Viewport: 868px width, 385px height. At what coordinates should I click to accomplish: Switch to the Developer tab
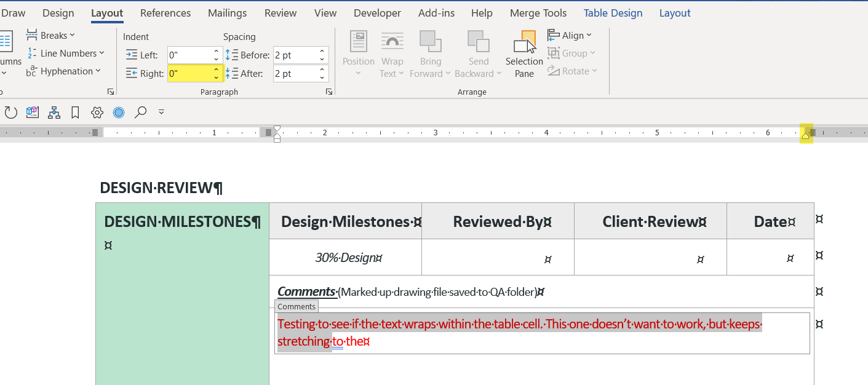click(x=377, y=13)
